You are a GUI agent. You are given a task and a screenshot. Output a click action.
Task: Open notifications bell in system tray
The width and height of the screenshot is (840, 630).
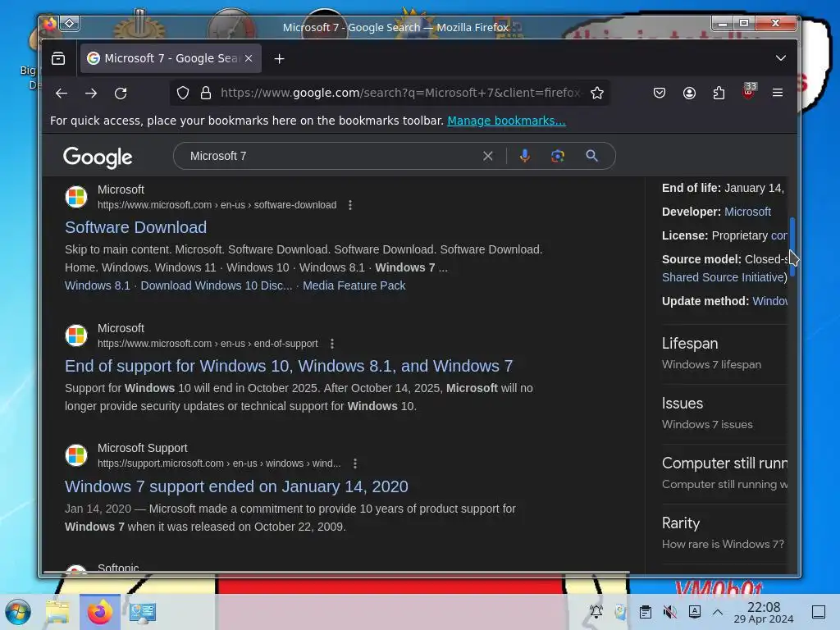point(596,611)
